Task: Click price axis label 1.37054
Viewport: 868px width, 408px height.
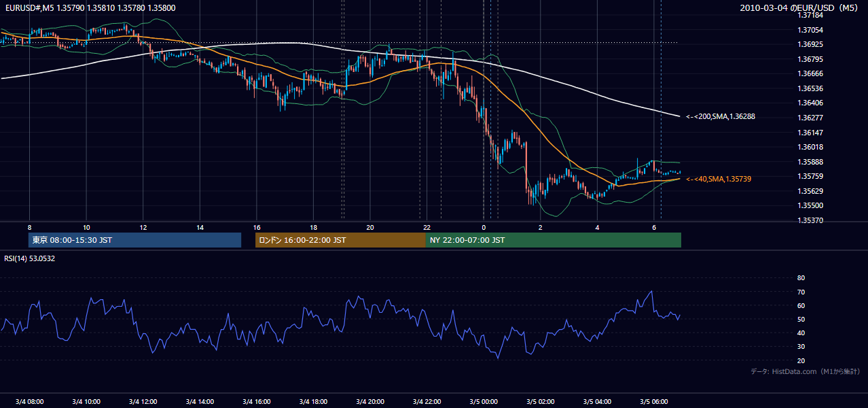Action: (810, 30)
